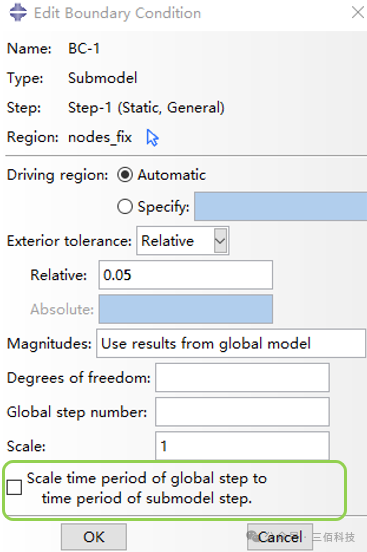The height and width of the screenshot is (552, 367).
Task: Click the scale time period checkbox label
Action: coord(147,488)
